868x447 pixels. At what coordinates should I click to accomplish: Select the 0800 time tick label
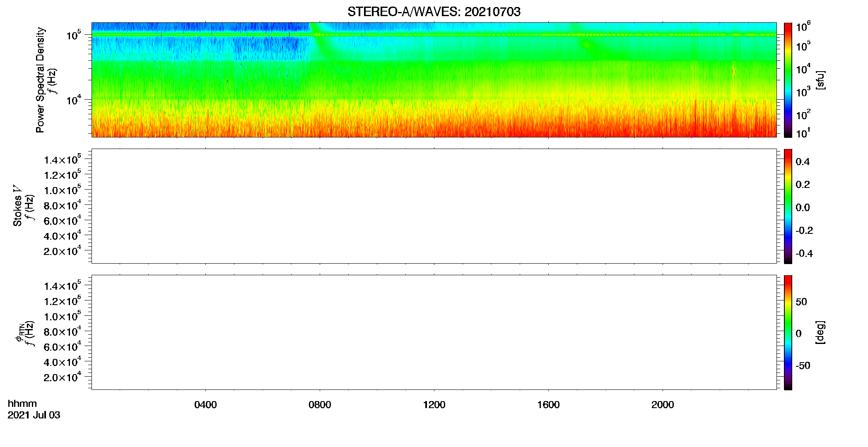(320, 405)
